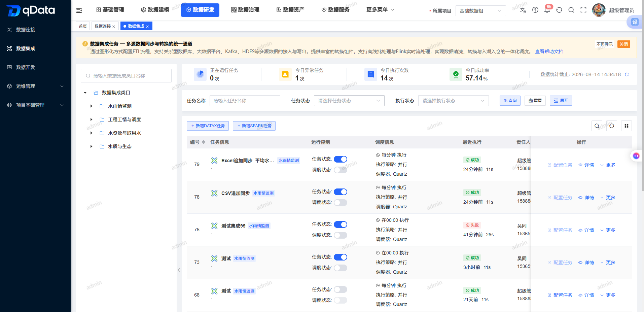Click today's success rate icon

pyautogui.click(x=456, y=74)
